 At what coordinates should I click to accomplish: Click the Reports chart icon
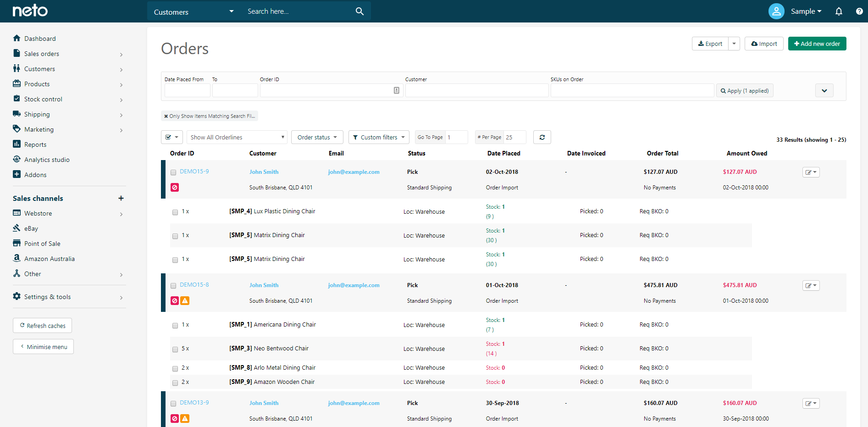(17, 144)
